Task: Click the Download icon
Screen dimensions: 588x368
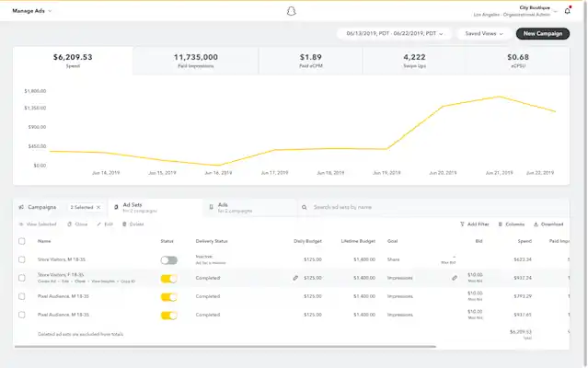Action: point(536,224)
